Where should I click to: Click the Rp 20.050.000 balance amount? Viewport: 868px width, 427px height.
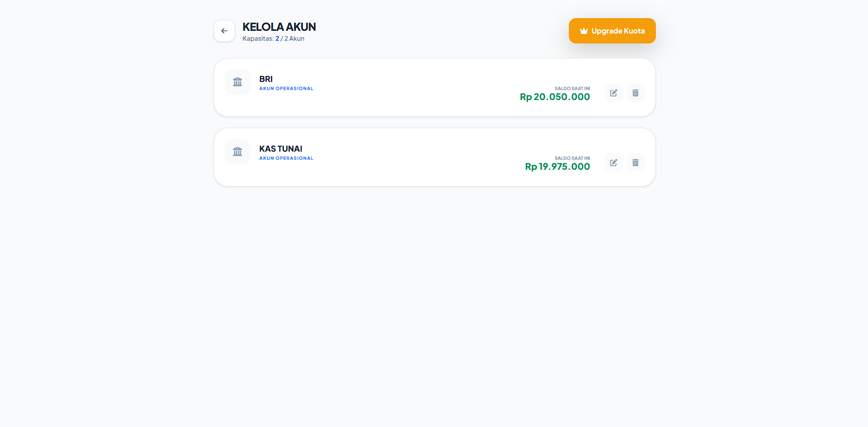coord(555,97)
